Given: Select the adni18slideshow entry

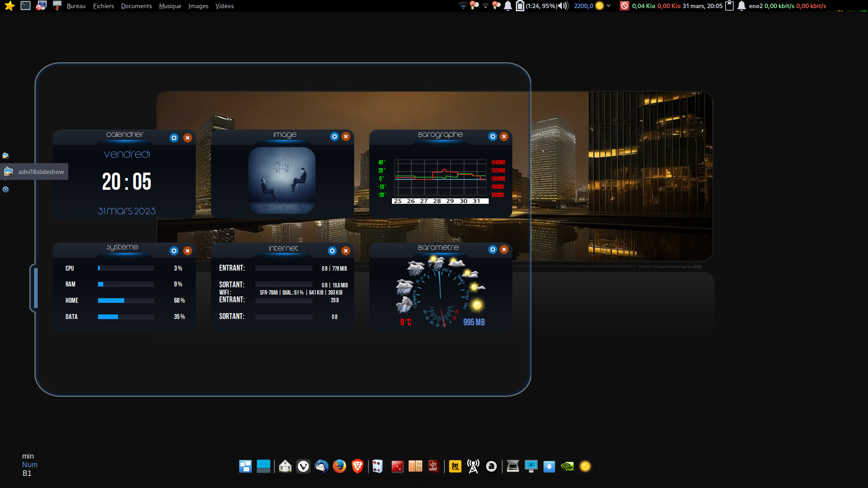Looking at the screenshot, I should click(x=34, y=172).
